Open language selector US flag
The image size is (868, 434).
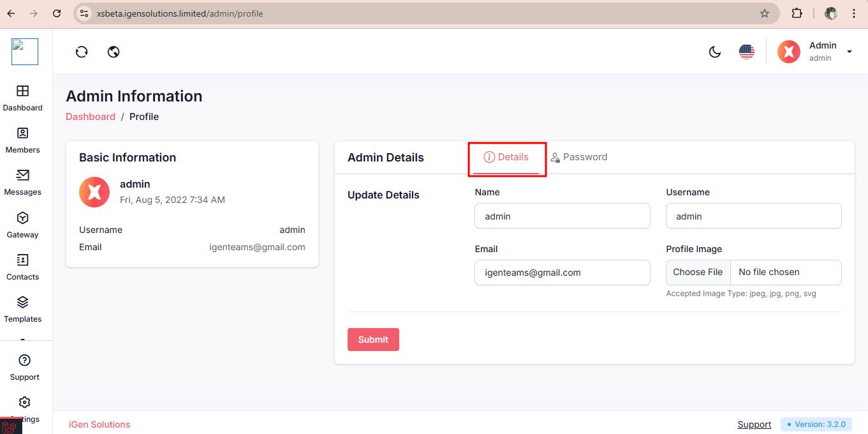747,52
